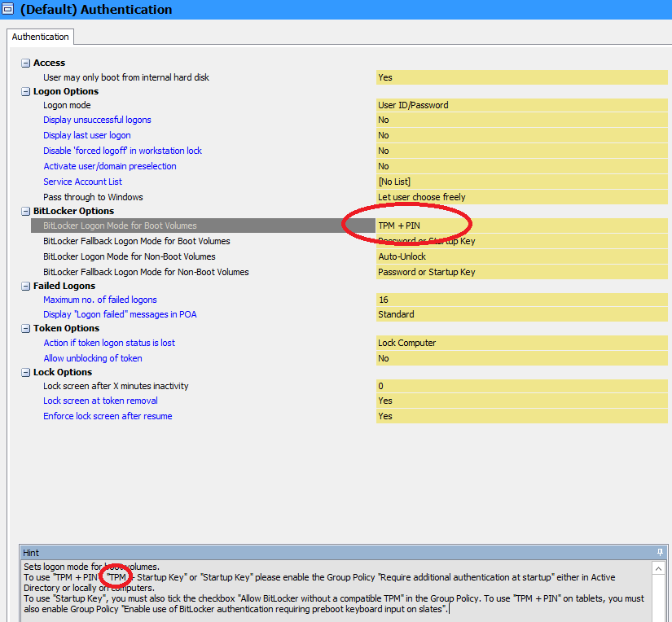Select BitLocker Logon Mode for Non-Boot Volumes label

point(130,256)
